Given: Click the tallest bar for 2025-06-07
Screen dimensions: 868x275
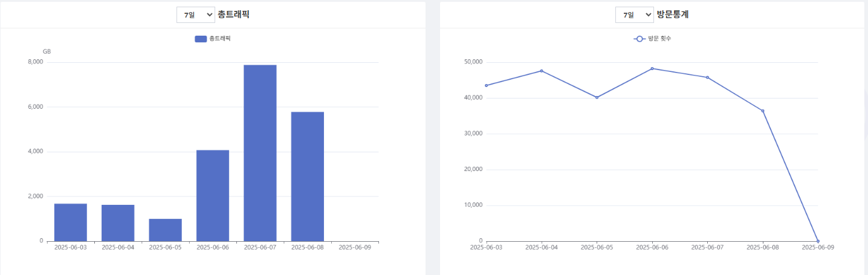Looking at the screenshot, I should 260,152.
